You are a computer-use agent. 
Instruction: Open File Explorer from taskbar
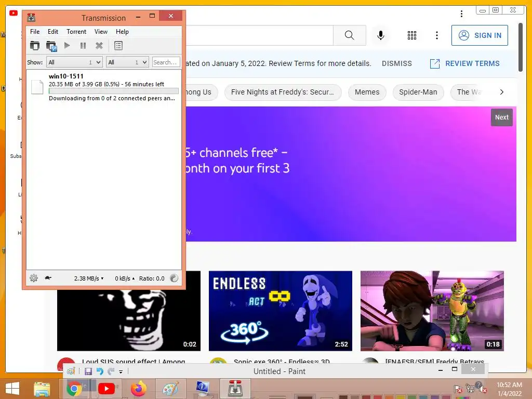point(42,389)
